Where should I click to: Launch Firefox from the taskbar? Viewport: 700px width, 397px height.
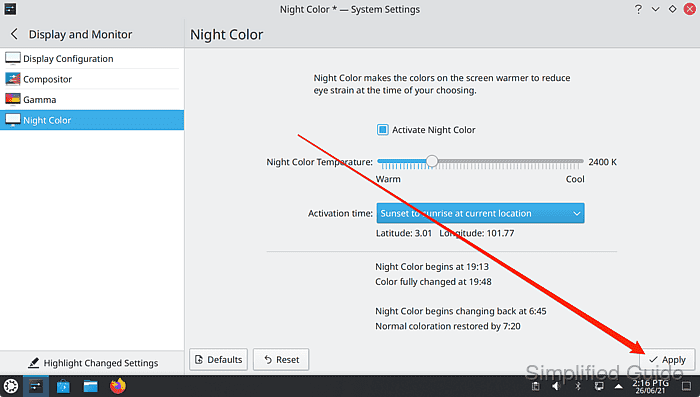click(x=117, y=386)
